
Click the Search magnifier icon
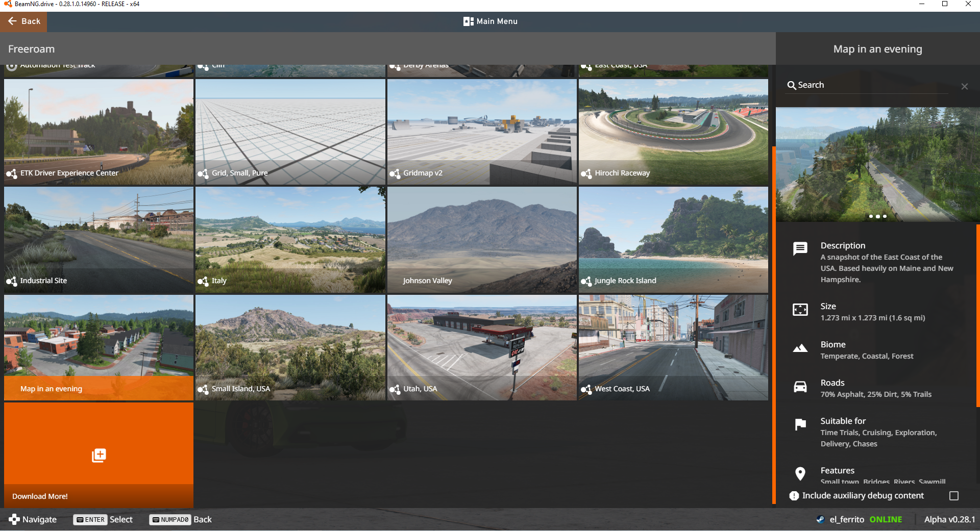pyautogui.click(x=792, y=85)
